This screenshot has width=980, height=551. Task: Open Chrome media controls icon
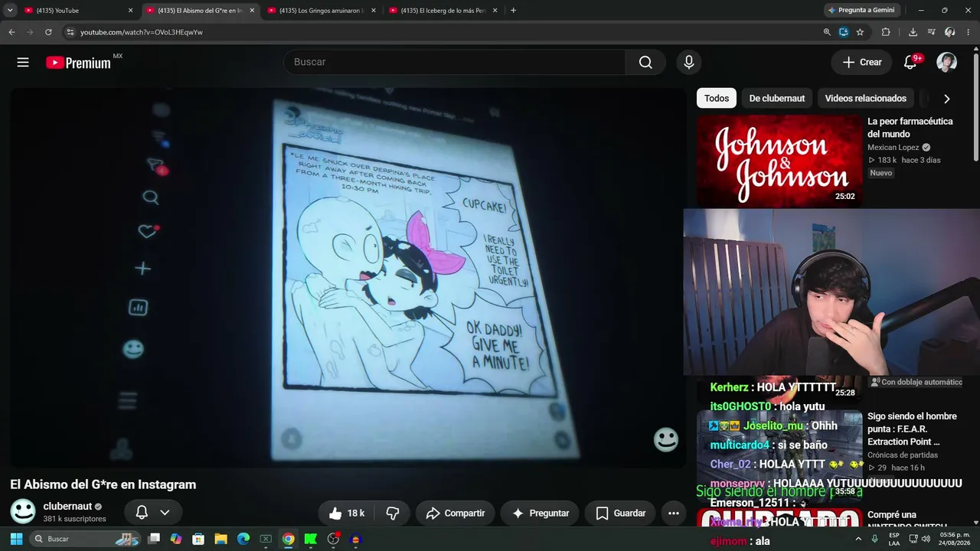pyautogui.click(x=931, y=32)
